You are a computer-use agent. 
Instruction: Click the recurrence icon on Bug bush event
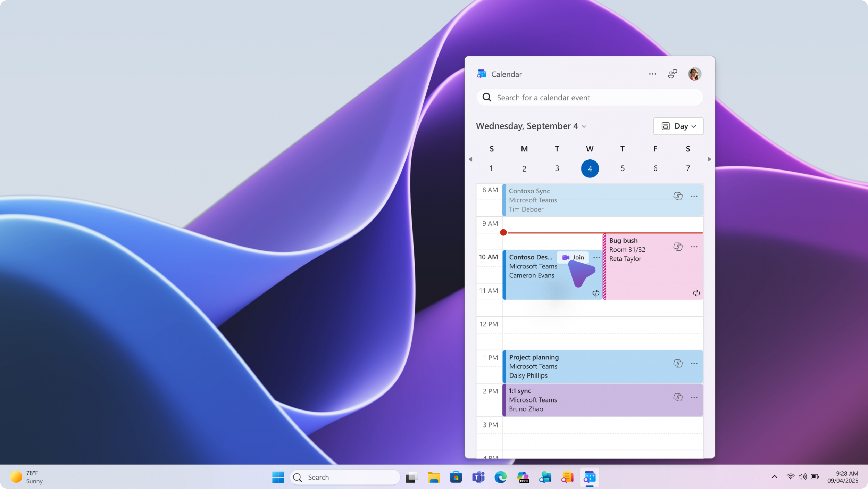[x=696, y=293]
